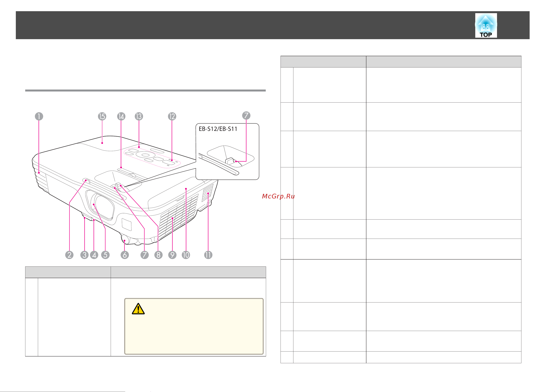Click callout number 11 below the projector
Viewport: 555px width, 392px height.
tap(208, 255)
